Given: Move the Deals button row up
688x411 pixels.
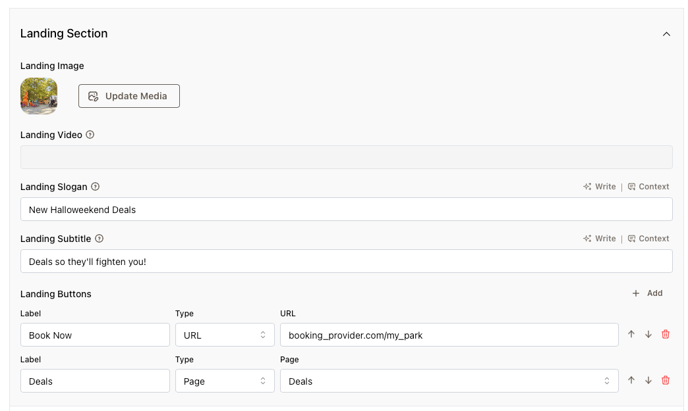Looking at the screenshot, I should tap(631, 381).
